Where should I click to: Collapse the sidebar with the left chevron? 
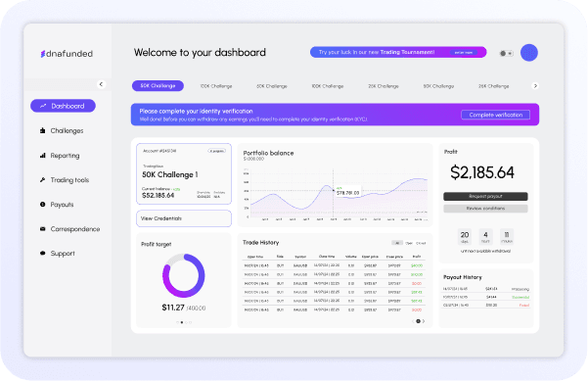pos(101,84)
